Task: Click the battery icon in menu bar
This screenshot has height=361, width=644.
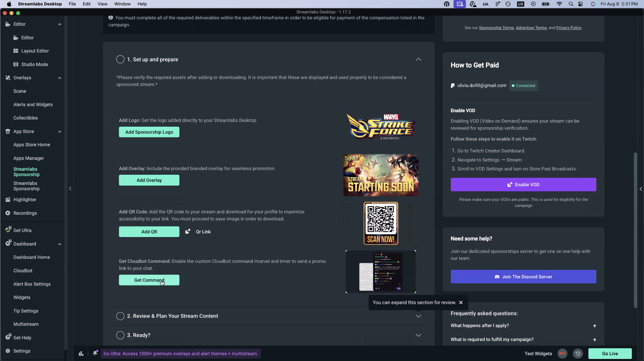Action: 546,4
